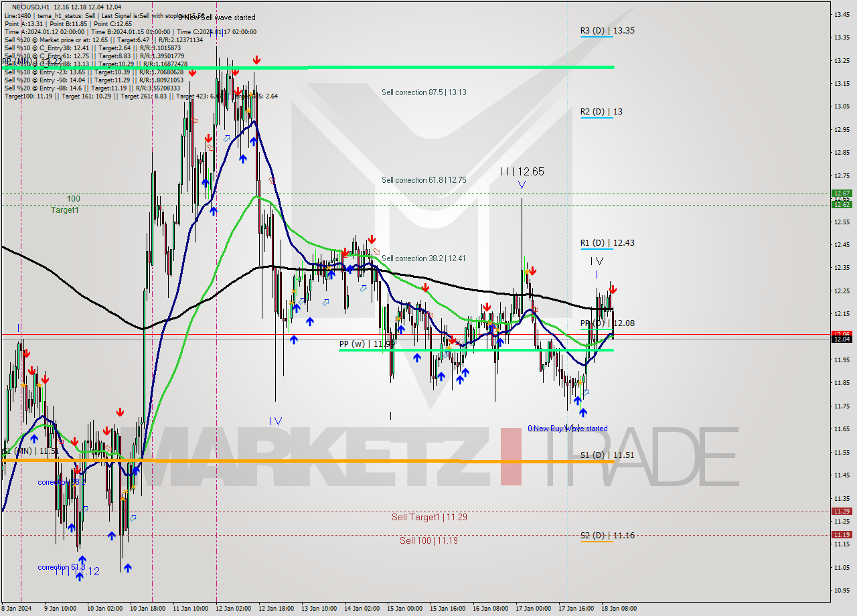Click the PP (w) | 11.98 weekly pivot label
This screenshot has width=857, height=616.
click(x=366, y=344)
